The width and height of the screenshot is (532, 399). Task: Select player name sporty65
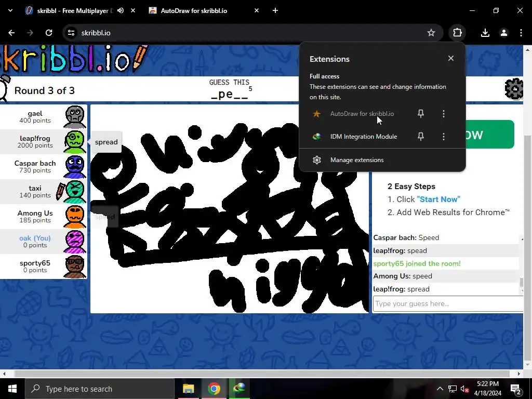(35, 263)
